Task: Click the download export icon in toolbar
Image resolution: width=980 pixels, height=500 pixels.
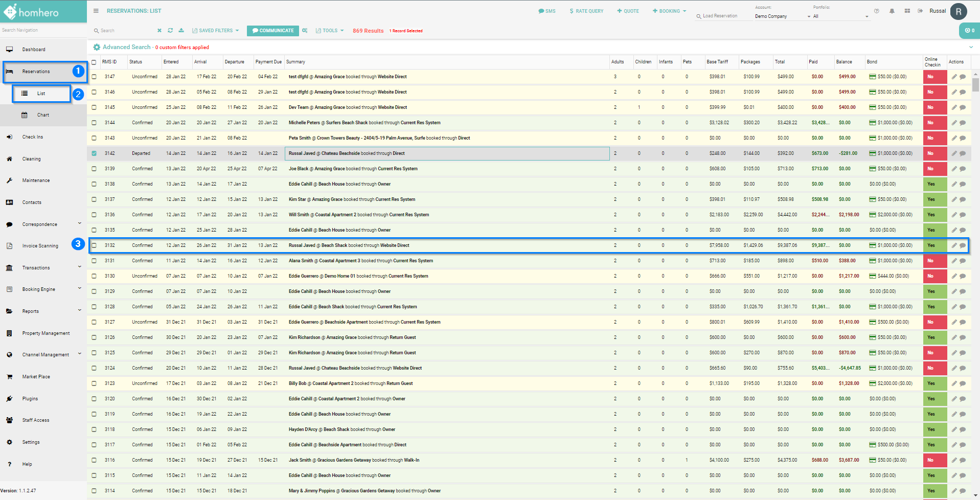Action: click(181, 31)
